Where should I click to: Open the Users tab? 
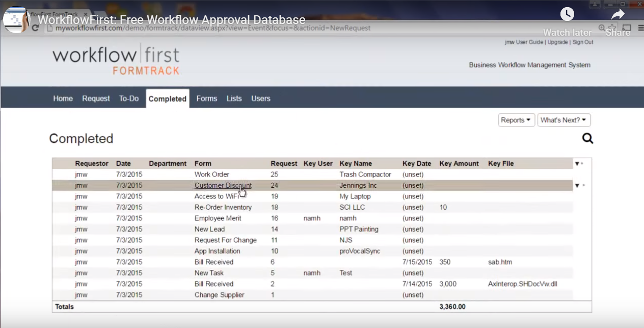(260, 98)
